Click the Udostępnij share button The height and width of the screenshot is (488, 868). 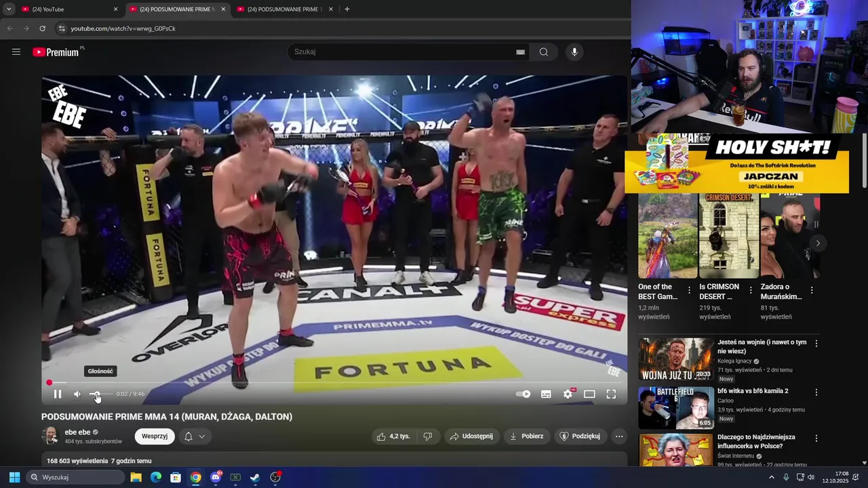[472, 436]
